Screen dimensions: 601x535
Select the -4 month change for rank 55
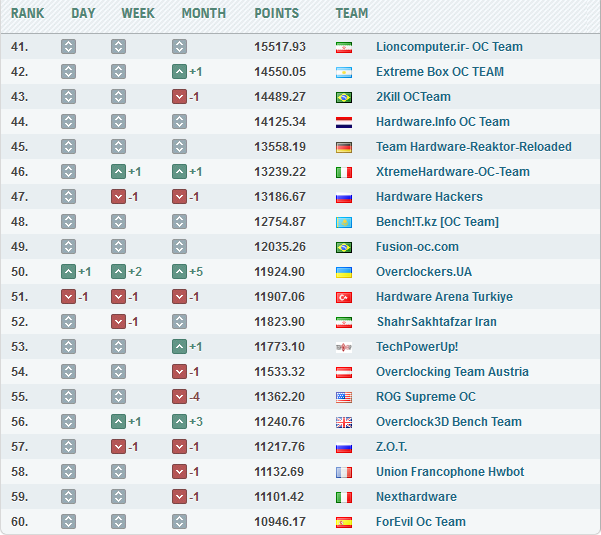coord(194,397)
